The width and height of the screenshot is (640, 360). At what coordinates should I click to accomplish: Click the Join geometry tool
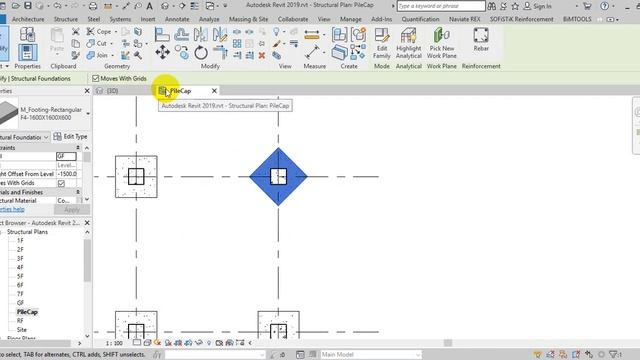(97, 55)
